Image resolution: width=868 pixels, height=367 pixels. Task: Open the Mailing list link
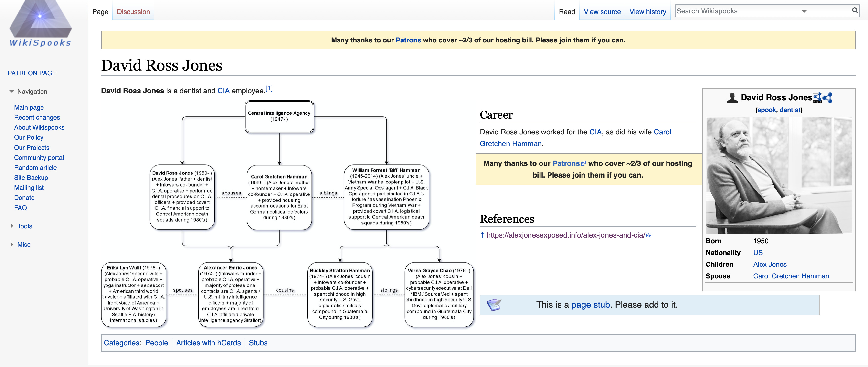coord(29,188)
